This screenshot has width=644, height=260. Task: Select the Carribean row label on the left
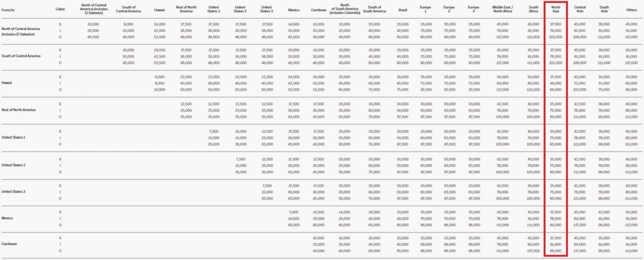[x=9, y=244]
